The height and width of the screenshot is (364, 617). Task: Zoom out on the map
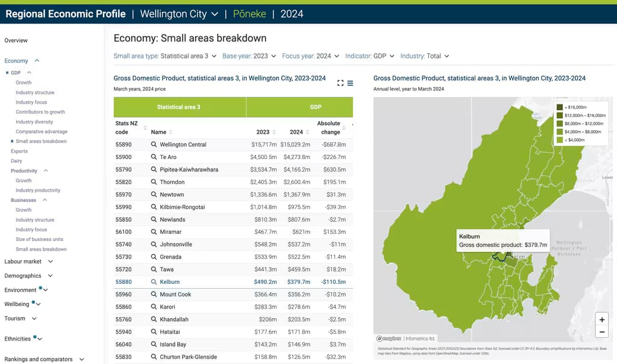pos(601,332)
